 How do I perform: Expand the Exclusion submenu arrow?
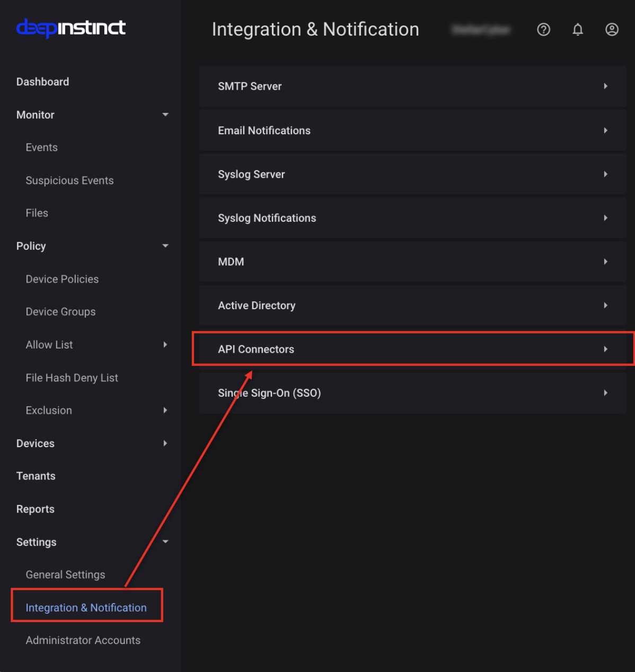coord(165,411)
